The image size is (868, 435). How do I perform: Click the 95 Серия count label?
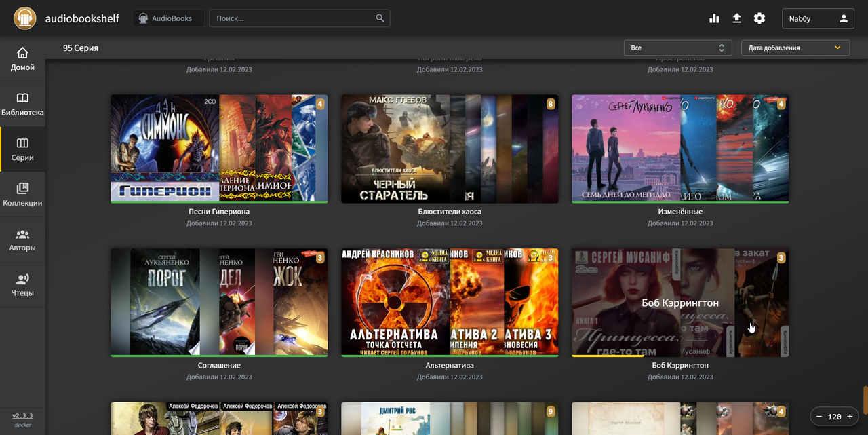(81, 48)
